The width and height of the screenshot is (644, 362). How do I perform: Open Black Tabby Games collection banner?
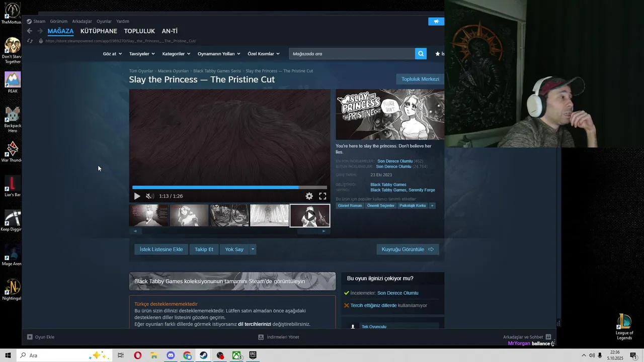tap(232, 282)
